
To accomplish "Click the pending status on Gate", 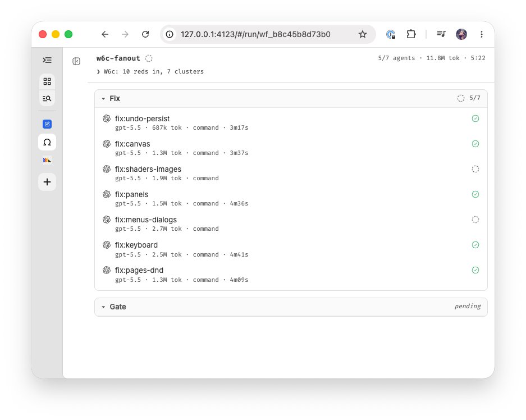I will (x=468, y=306).
